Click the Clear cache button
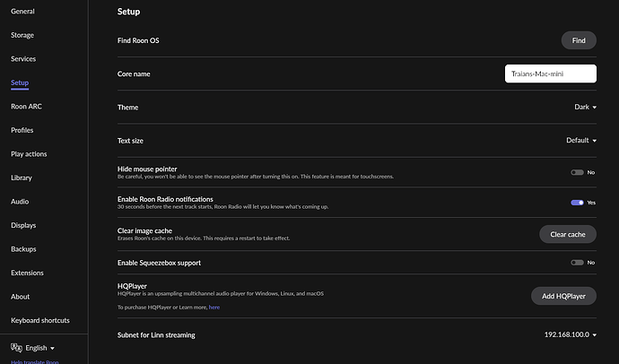 point(567,234)
